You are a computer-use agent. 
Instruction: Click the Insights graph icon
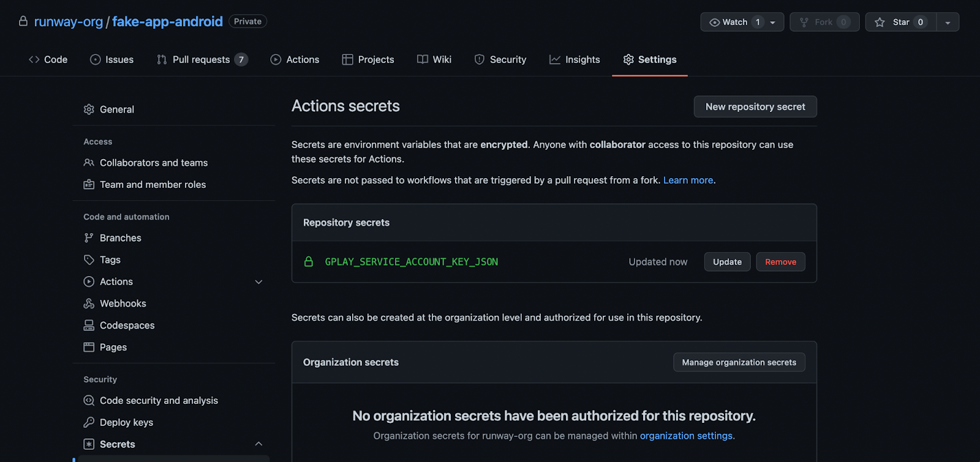coord(555,59)
